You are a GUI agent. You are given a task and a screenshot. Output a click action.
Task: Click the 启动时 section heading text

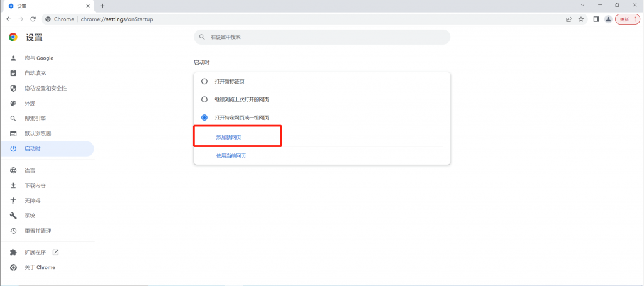pos(202,63)
